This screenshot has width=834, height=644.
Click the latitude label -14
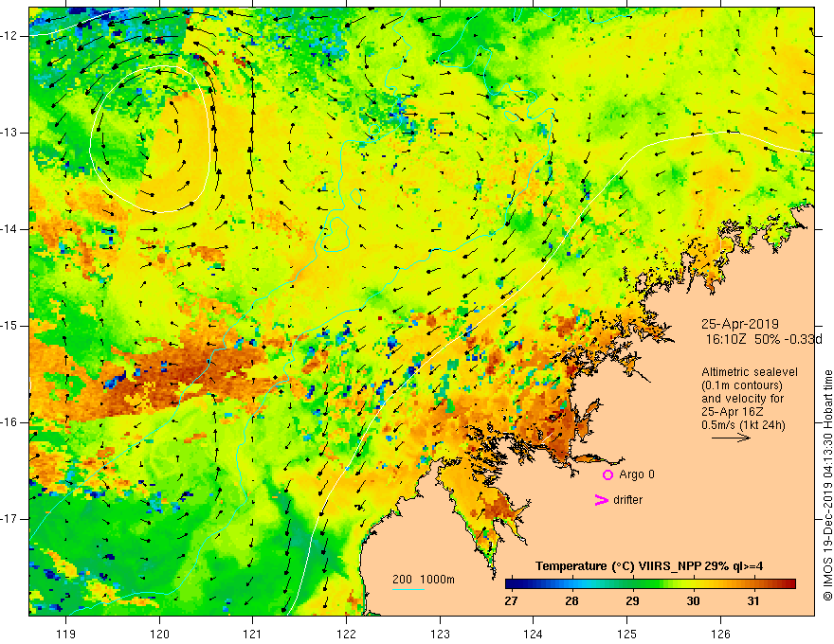click(9, 229)
